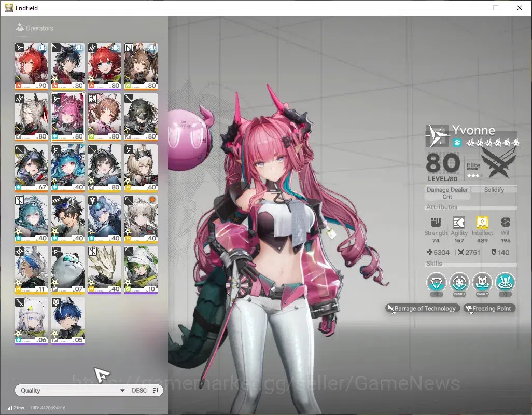Open the Quality sort dropdown
The image size is (532, 415).
[x=72, y=390]
